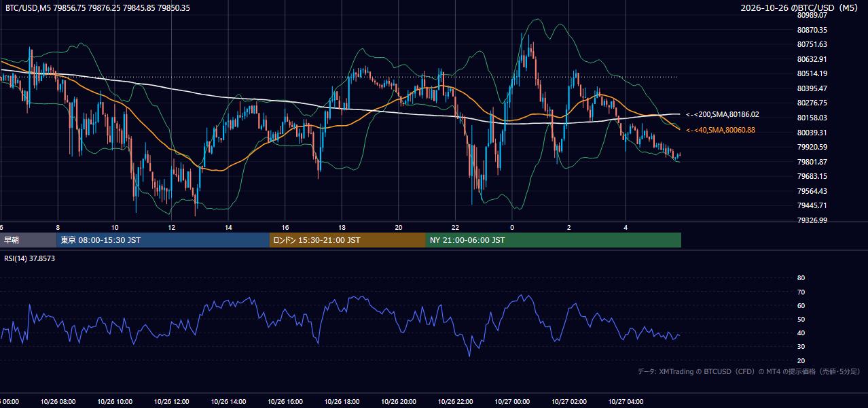Select the 東京 08:00-15:30 JST session bar
This screenshot has width=868, height=408.
click(163, 240)
